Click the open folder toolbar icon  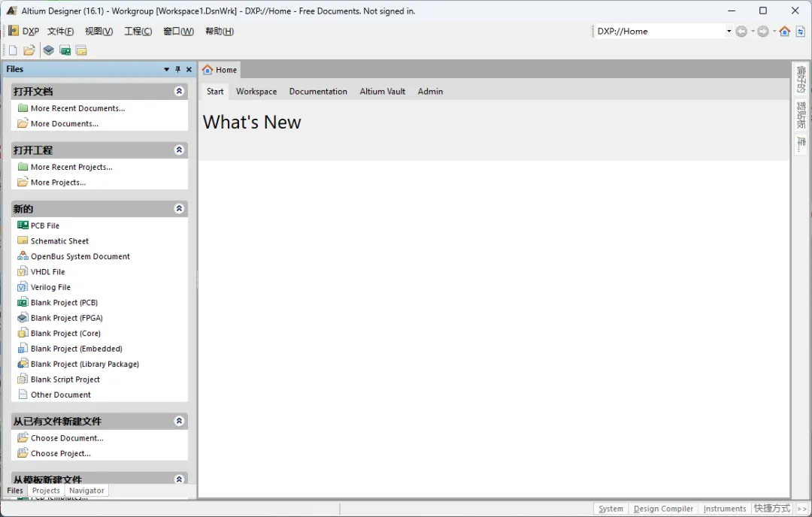[29, 50]
